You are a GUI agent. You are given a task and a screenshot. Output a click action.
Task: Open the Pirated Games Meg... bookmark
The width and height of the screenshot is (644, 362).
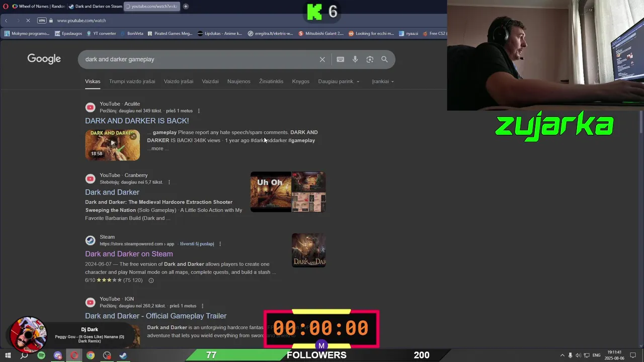pyautogui.click(x=170, y=34)
